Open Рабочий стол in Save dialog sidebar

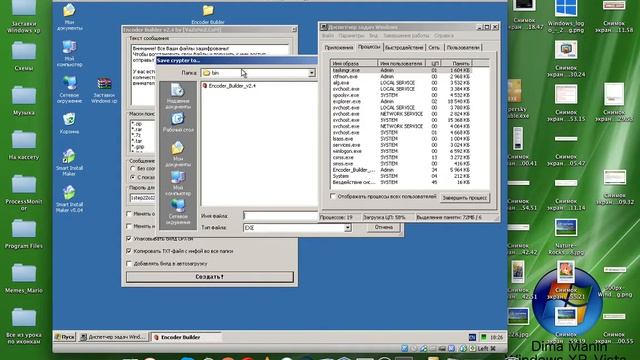[178, 122]
